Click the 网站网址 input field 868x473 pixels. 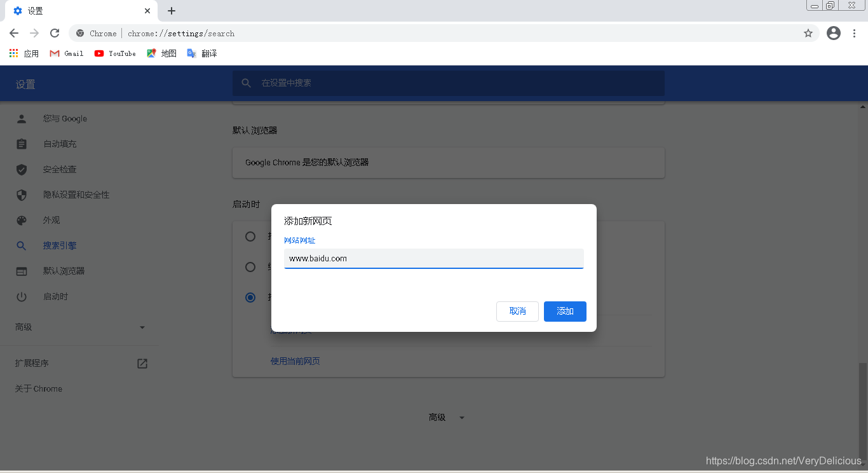[433, 259]
